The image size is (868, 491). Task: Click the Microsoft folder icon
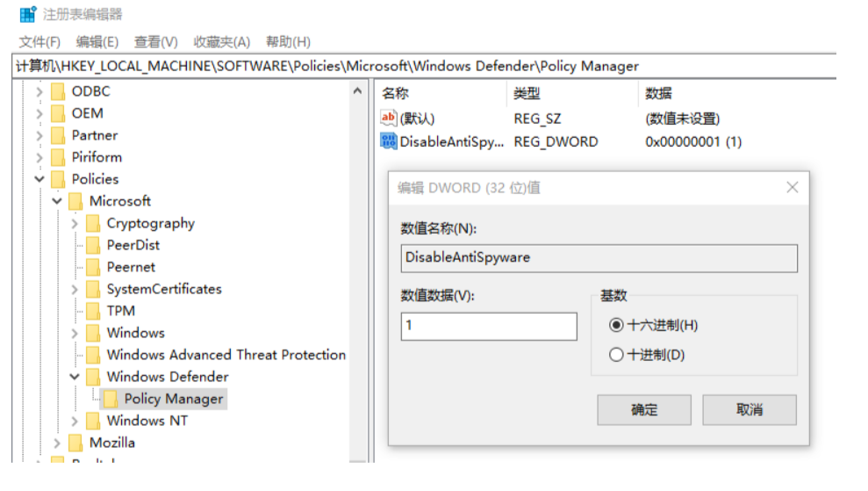point(75,201)
